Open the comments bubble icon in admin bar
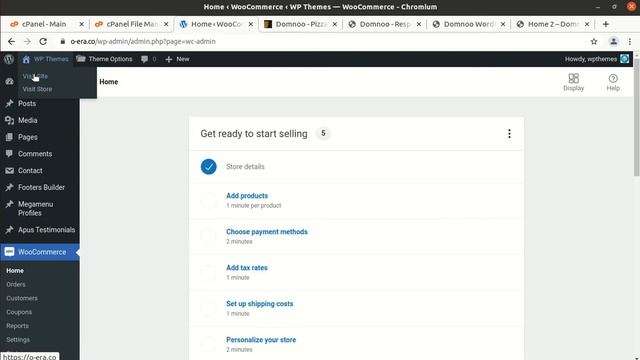Image resolution: width=640 pixels, height=360 pixels. click(x=144, y=59)
